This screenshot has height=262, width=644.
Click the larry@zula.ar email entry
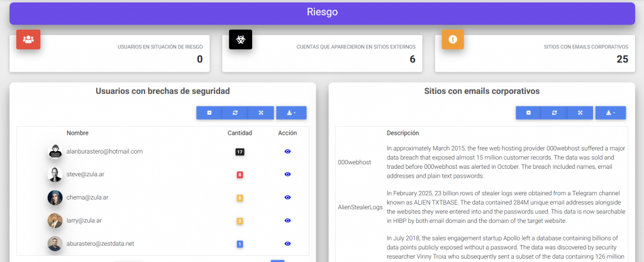pyautogui.click(x=84, y=220)
